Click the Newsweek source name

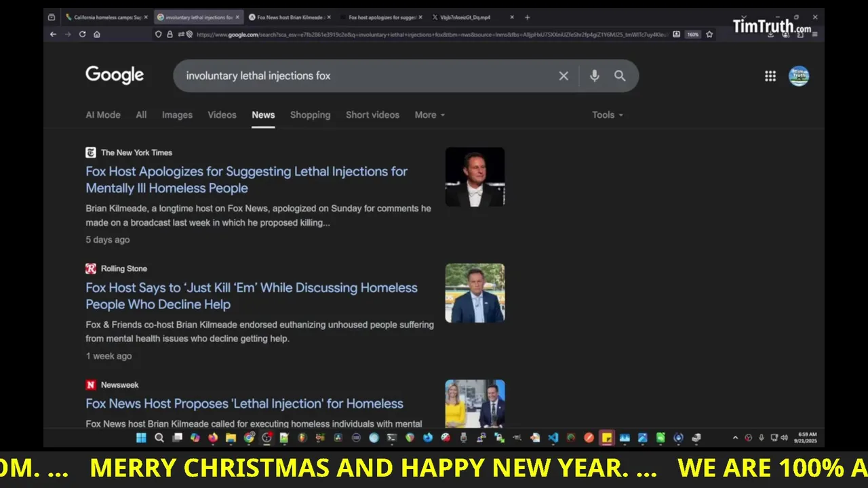pyautogui.click(x=119, y=385)
